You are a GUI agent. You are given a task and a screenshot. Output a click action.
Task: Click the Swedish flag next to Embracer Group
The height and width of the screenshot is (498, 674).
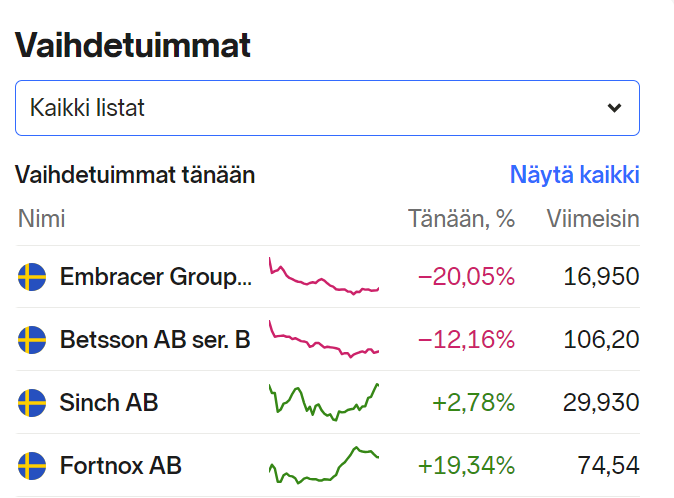32,277
